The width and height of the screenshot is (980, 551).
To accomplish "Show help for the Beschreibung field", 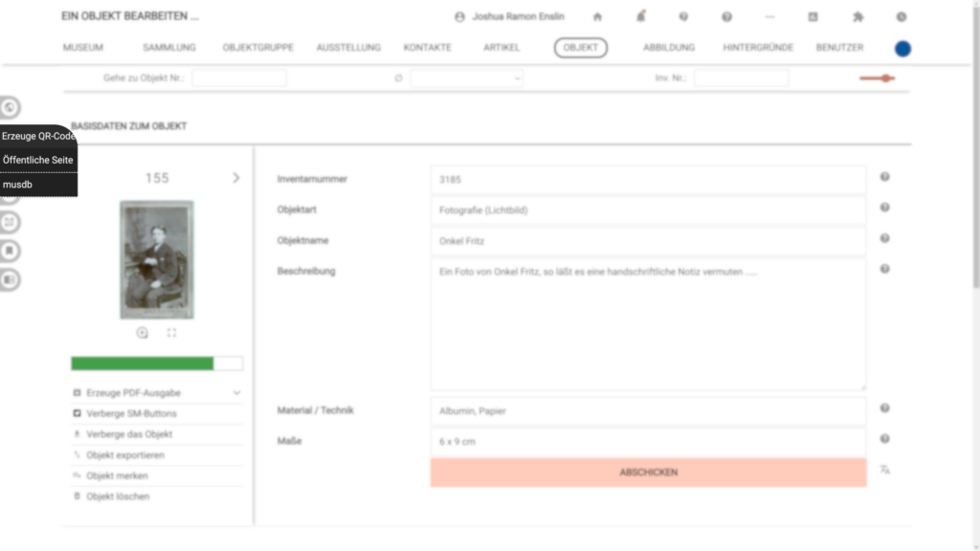I will click(x=885, y=269).
